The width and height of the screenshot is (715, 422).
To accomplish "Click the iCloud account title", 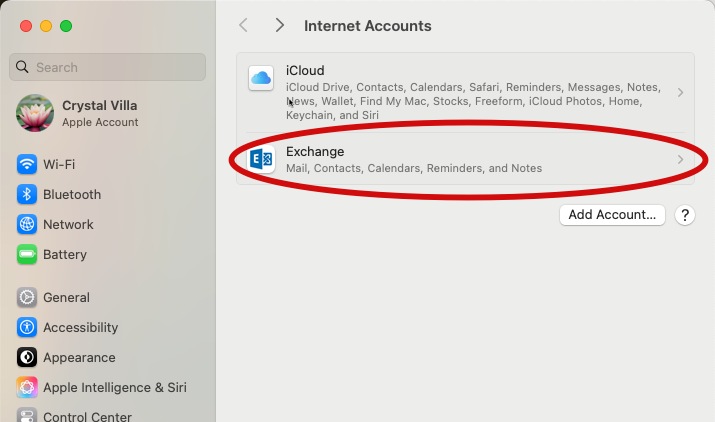I will click(x=305, y=71).
